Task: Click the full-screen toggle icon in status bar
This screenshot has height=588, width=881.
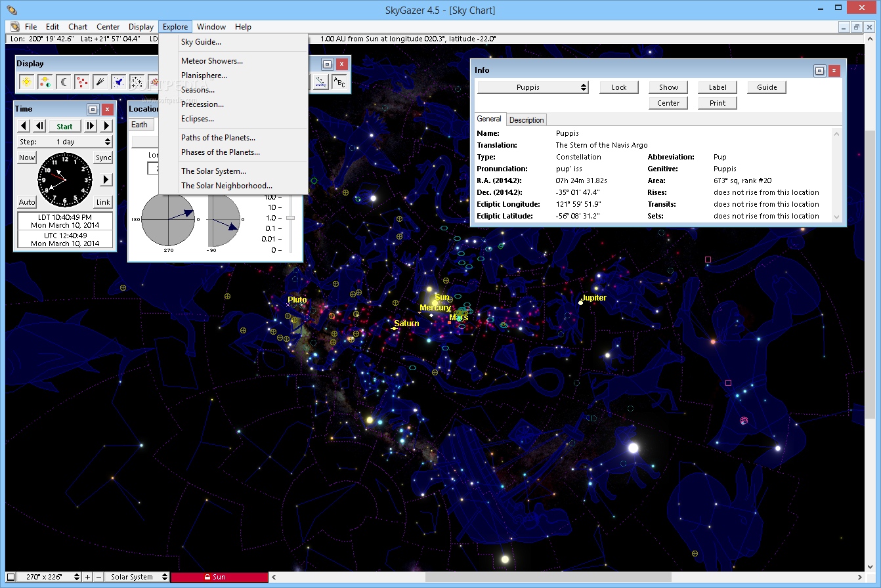Action: pos(11,577)
